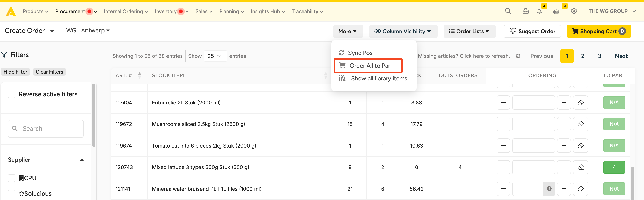Click the refresh missing articles icon

518,56
